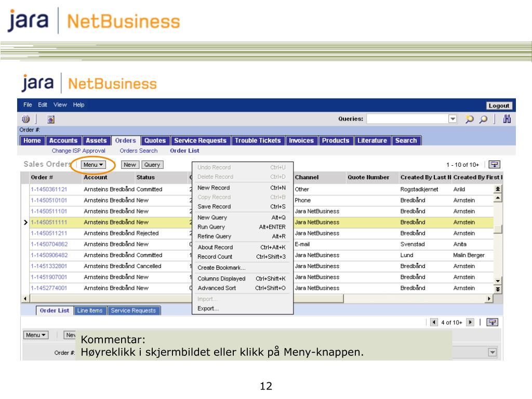Image resolution: width=532 pixels, height=399 pixels.
Task: Switch to the Search tab
Action: tap(406, 140)
